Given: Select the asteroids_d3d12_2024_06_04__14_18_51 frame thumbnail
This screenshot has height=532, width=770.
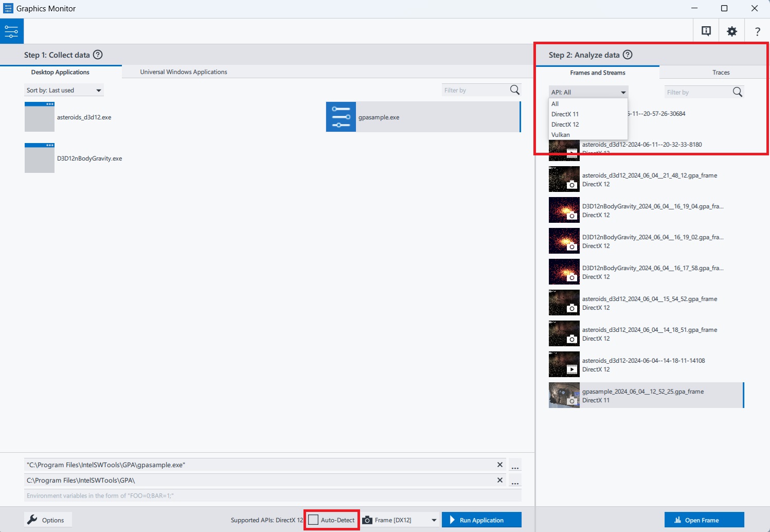Looking at the screenshot, I should point(564,333).
